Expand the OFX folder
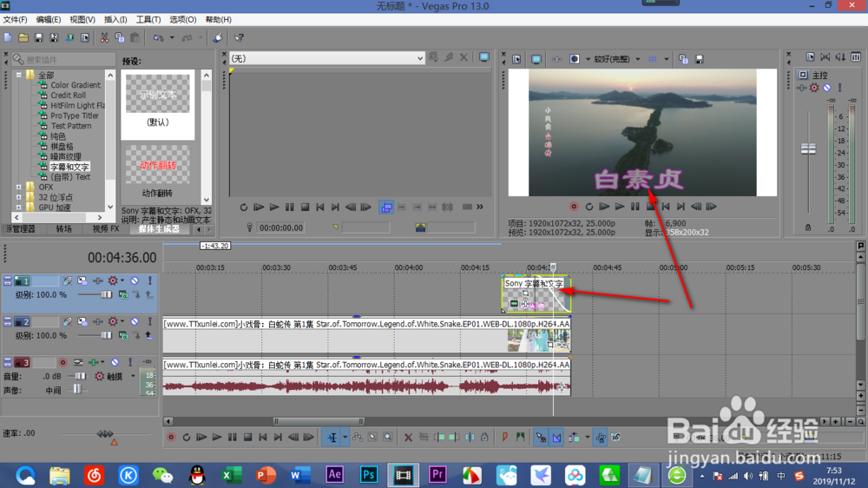 (x=19, y=188)
